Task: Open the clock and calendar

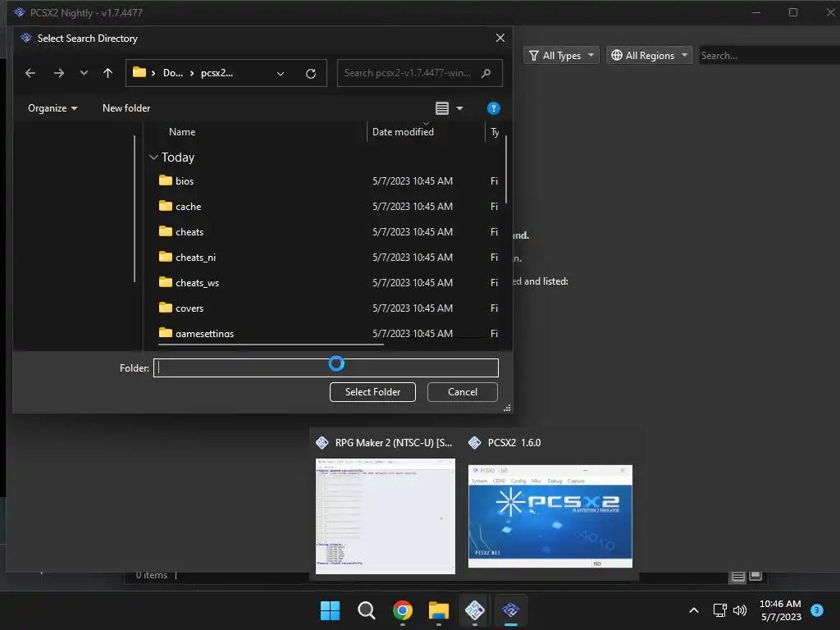Action: 781,610
